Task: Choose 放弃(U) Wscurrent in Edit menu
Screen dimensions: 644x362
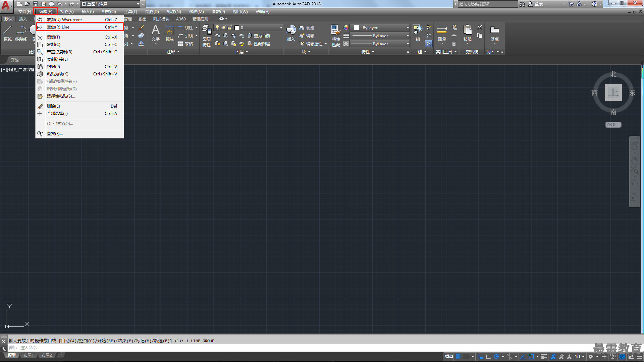Action: coord(80,20)
